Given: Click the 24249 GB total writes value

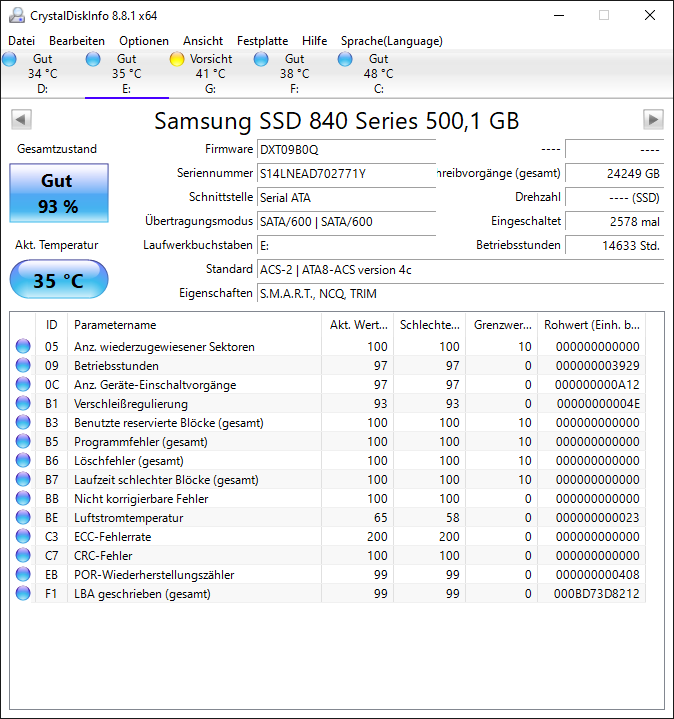Looking at the screenshot, I should pyautogui.click(x=614, y=173).
